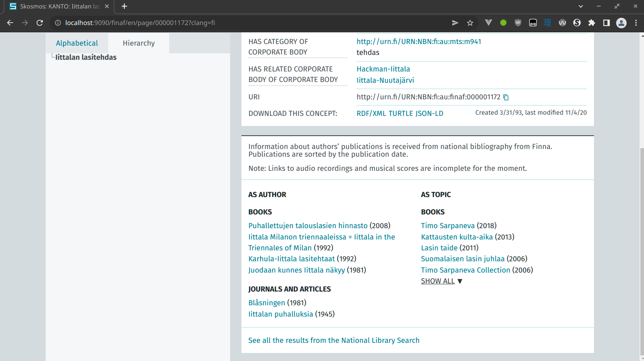
Task: Open Karhula-Iittala lasitehtaat book
Action: pyautogui.click(x=292, y=259)
